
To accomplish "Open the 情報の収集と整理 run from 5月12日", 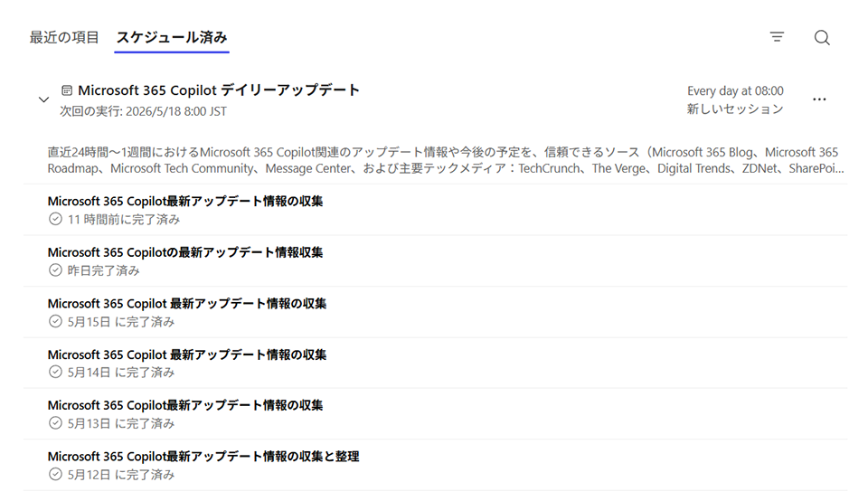I will coord(435,465).
